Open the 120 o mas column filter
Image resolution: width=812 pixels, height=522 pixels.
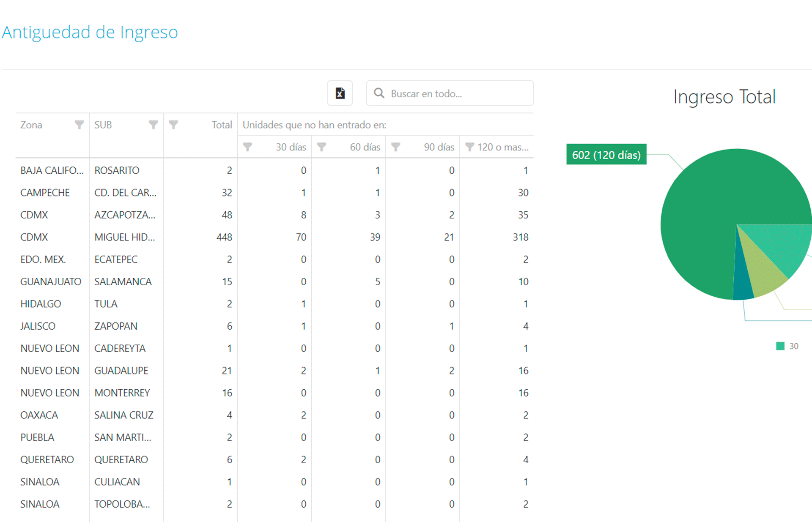coord(469,147)
